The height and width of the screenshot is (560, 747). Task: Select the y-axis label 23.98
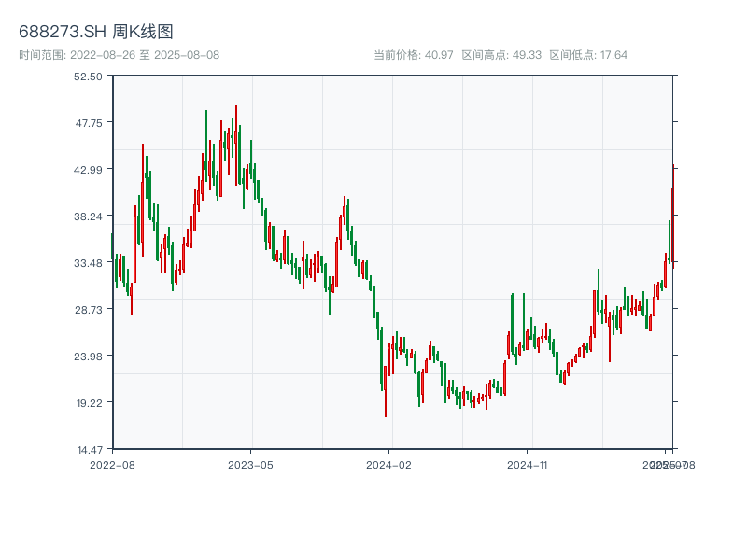point(88,357)
